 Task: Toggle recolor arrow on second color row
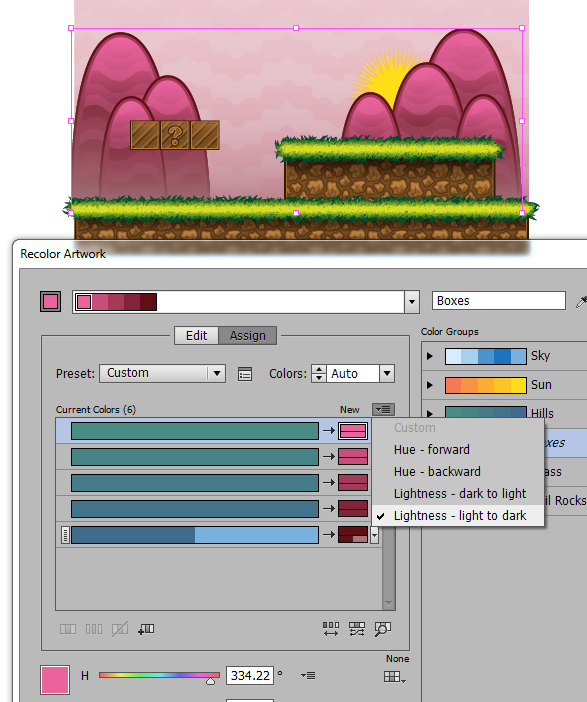329,456
